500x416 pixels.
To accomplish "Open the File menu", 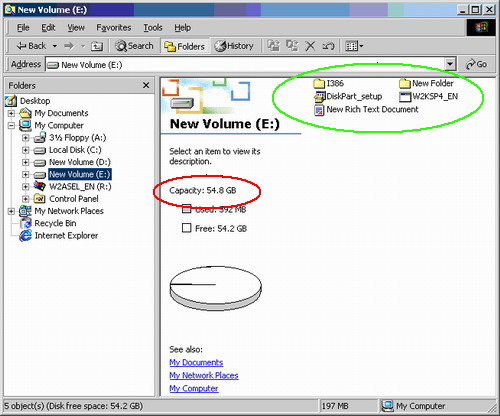I will point(23,28).
